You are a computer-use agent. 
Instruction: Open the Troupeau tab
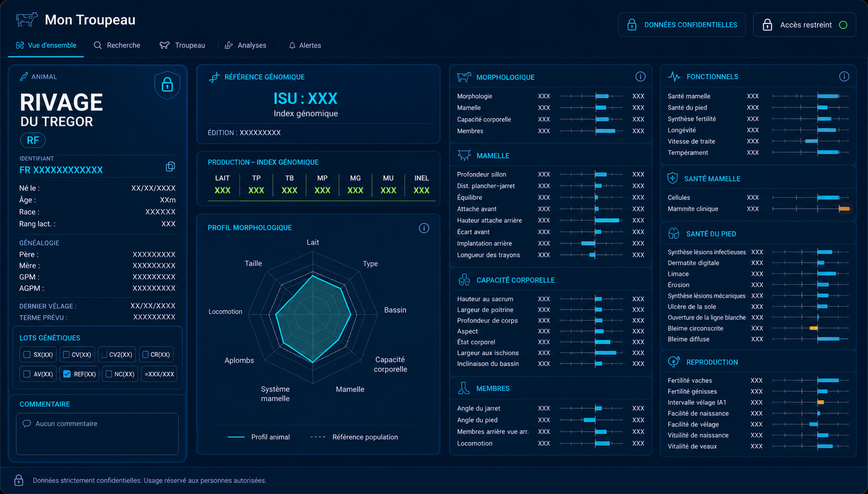(x=182, y=45)
